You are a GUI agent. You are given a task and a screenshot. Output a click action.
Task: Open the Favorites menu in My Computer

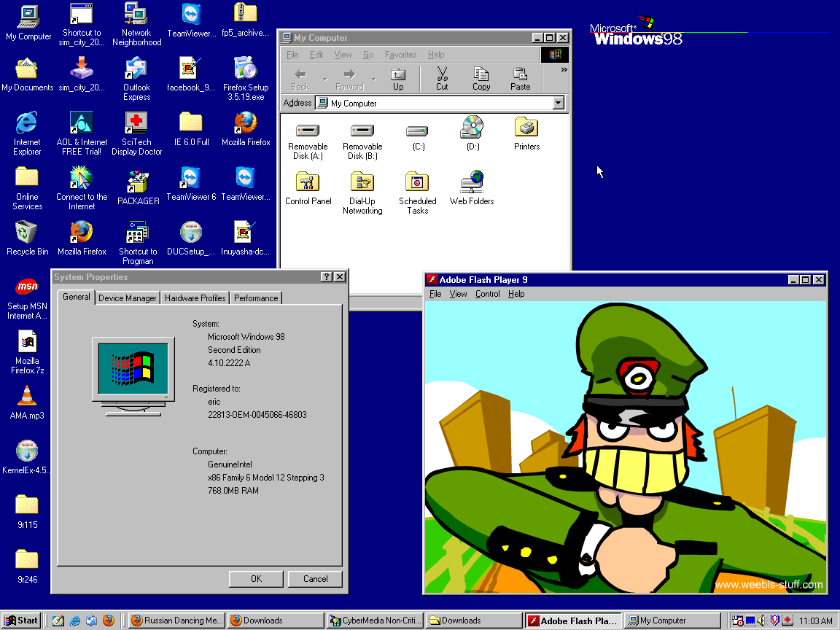[401, 55]
